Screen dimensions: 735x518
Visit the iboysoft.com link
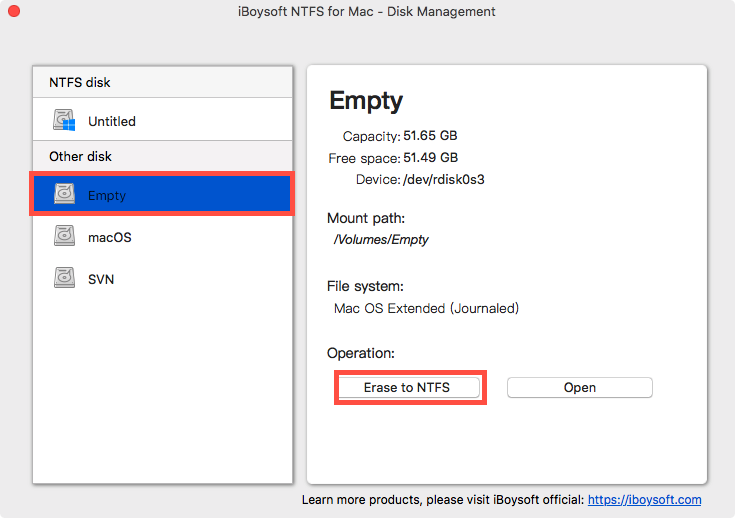point(644,499)
